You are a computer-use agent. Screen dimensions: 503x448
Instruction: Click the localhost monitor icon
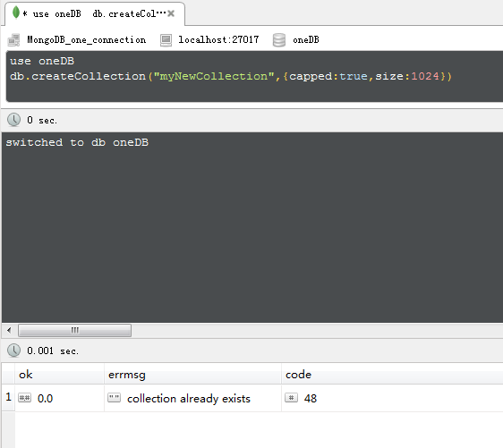(x=166, y=40)
